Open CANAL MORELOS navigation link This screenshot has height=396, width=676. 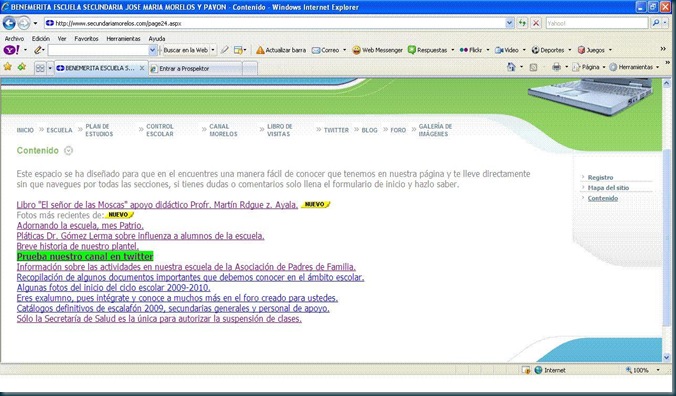pyautogui.click(x=223, y=130)
